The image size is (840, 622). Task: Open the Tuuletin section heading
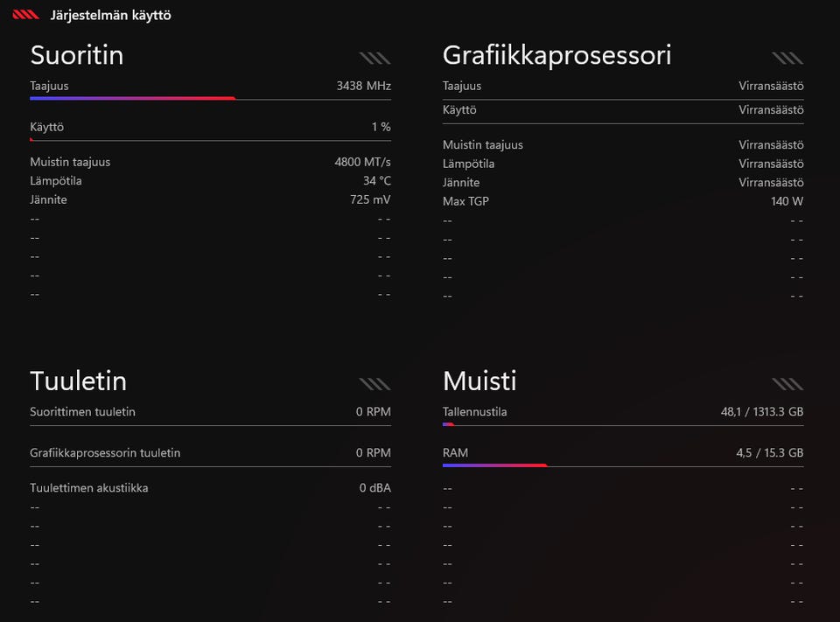tap(78, 381)
